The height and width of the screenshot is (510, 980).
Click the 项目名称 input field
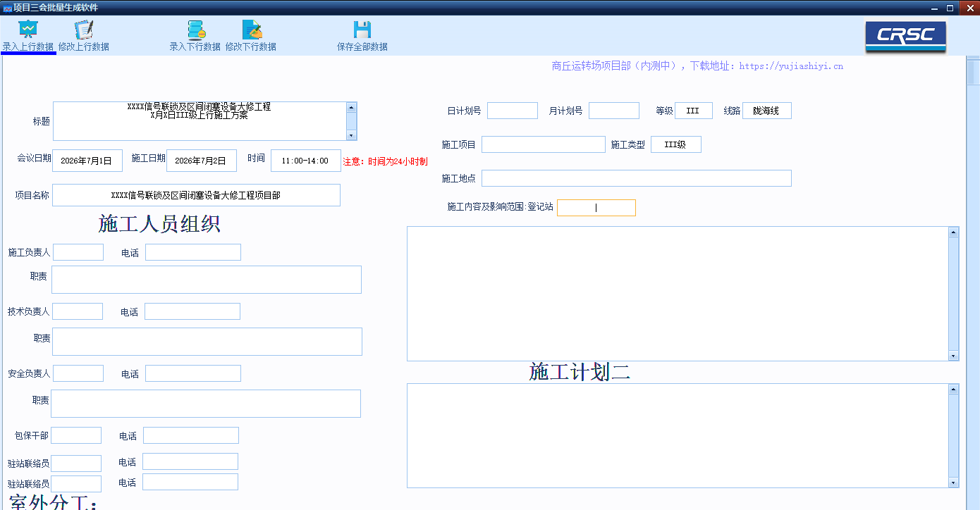click(x=196, y=195)
